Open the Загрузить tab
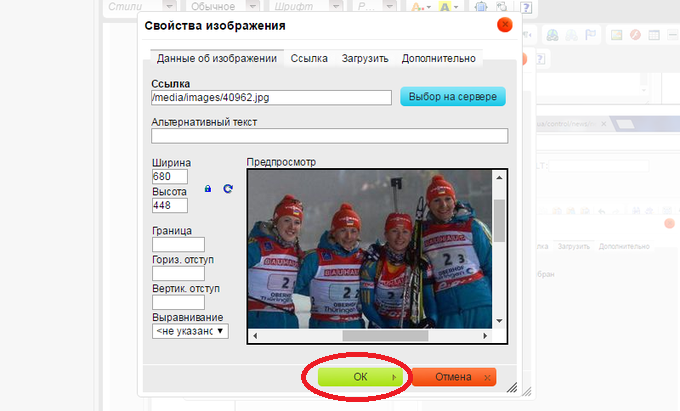 364,59
